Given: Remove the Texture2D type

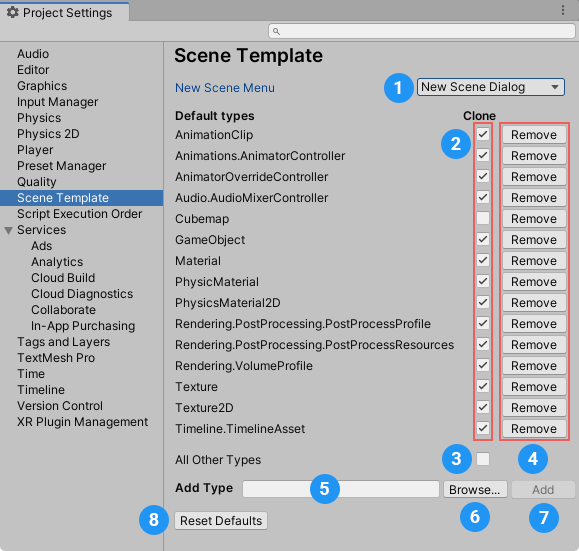Looking at the screenshot, I should [x=534, y=408].
